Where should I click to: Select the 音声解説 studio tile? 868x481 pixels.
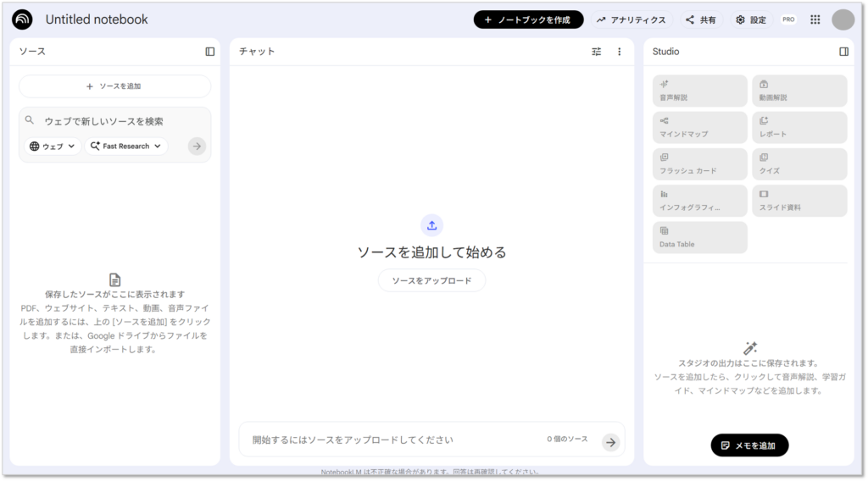[x=700, y=91]
